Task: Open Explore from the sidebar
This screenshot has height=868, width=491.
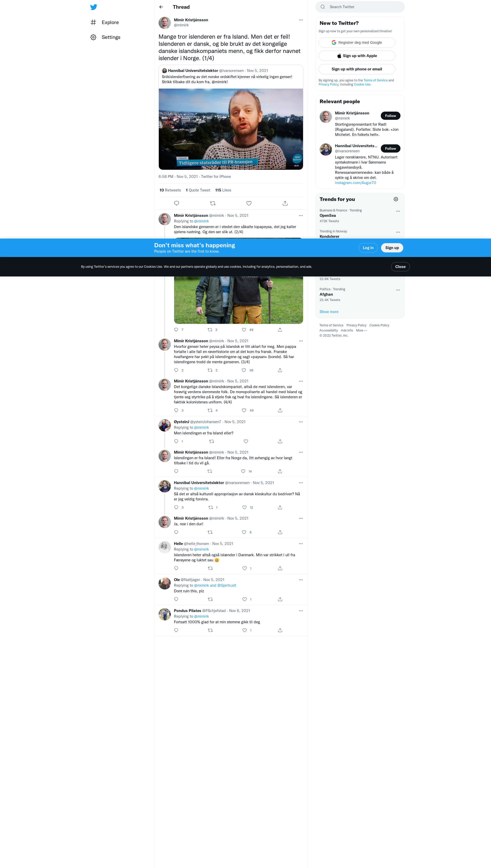Action: click(105, 22)
